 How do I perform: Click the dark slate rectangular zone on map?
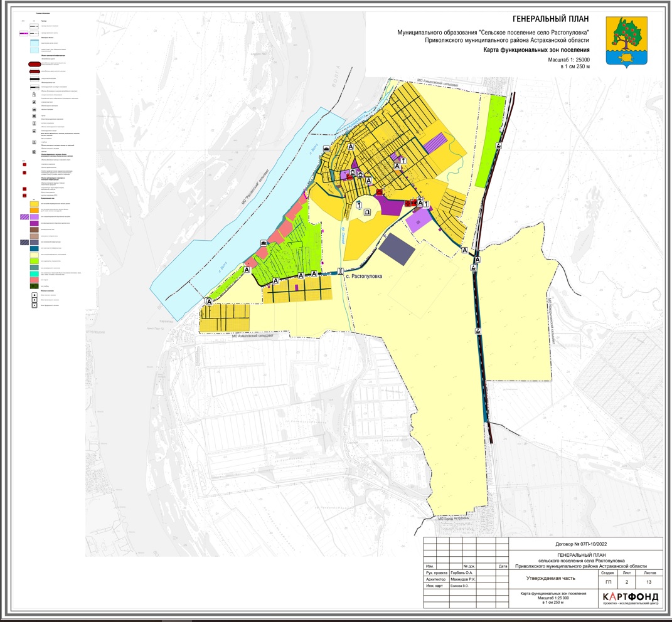point(398,249)
